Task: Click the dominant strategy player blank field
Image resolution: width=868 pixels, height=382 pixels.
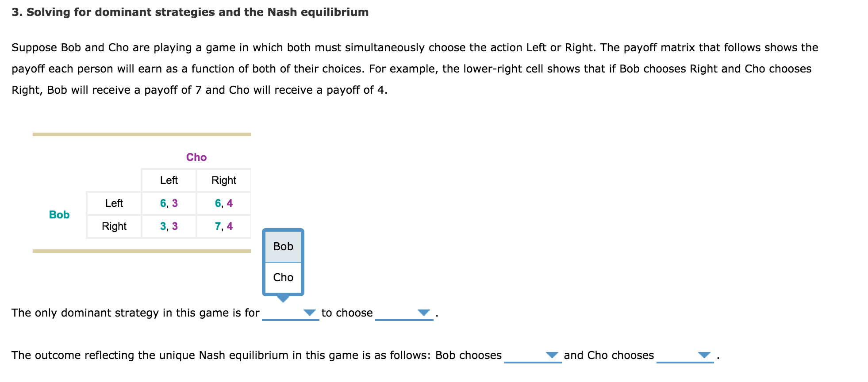Action: tap(290, 313)
